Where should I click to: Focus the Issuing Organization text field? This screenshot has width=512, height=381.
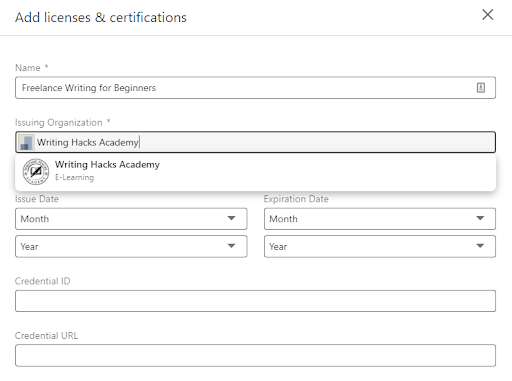[255, 142]
